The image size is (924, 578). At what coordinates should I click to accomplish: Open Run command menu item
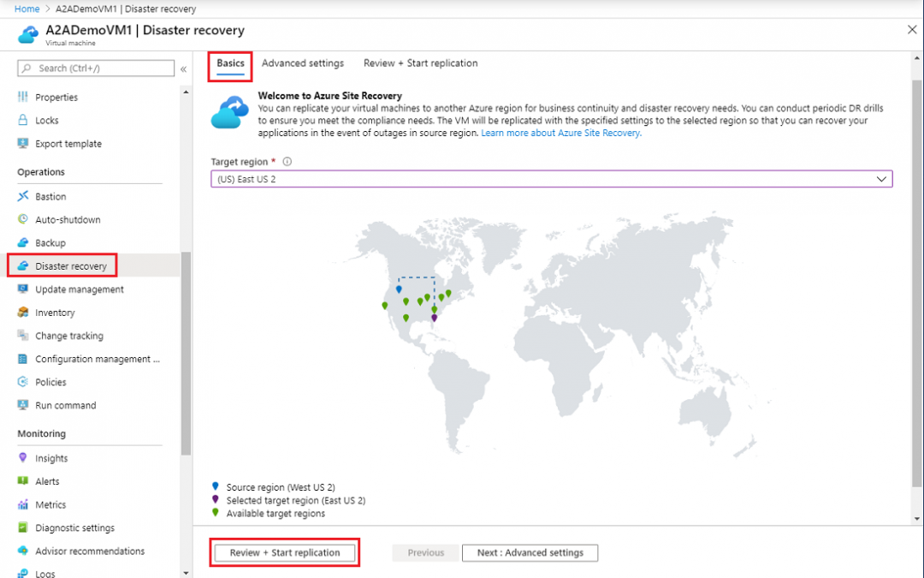pos(65,406)
